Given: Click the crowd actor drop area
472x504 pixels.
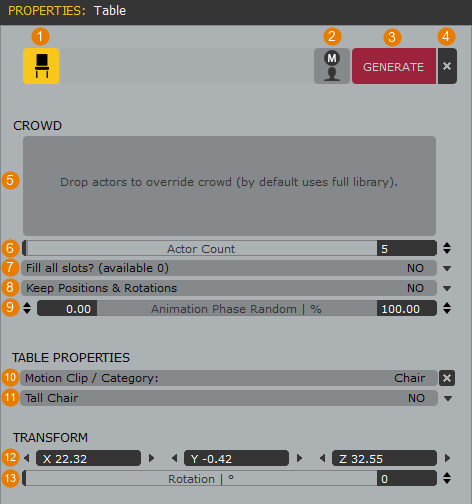Looking at the screenshot, I should click(x=229, y=186).
